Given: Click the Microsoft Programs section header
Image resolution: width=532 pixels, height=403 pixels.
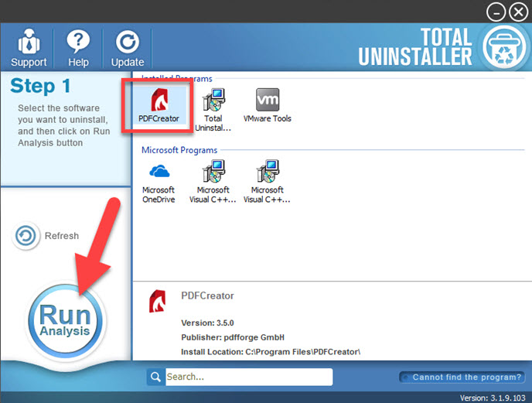Looking at the screenshot, I should tap(179, 150).
